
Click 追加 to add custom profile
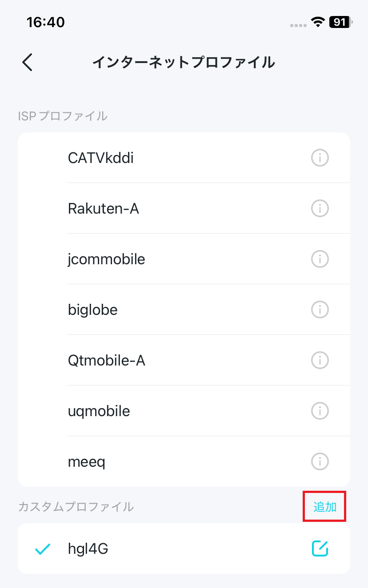click(x=325, y=507)
